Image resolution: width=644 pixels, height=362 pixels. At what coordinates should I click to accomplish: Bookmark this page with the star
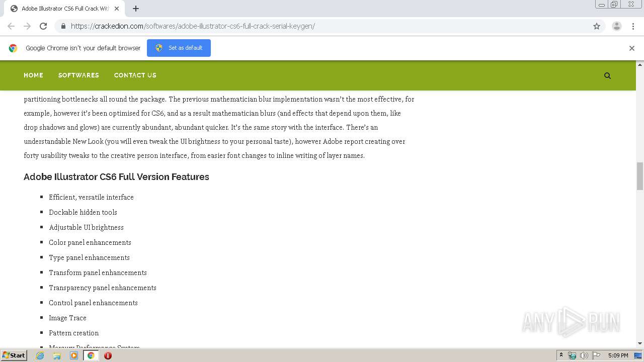597,26
